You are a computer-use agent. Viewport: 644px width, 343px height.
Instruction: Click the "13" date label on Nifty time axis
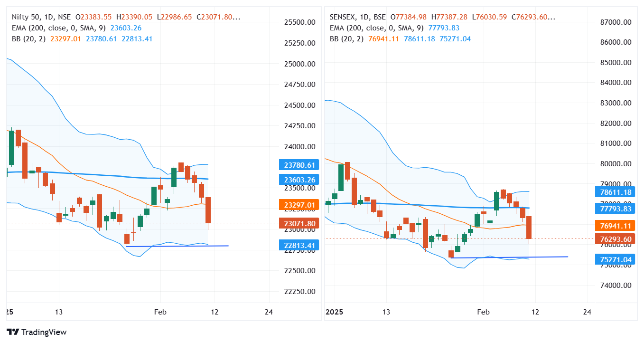click(59, 312)
